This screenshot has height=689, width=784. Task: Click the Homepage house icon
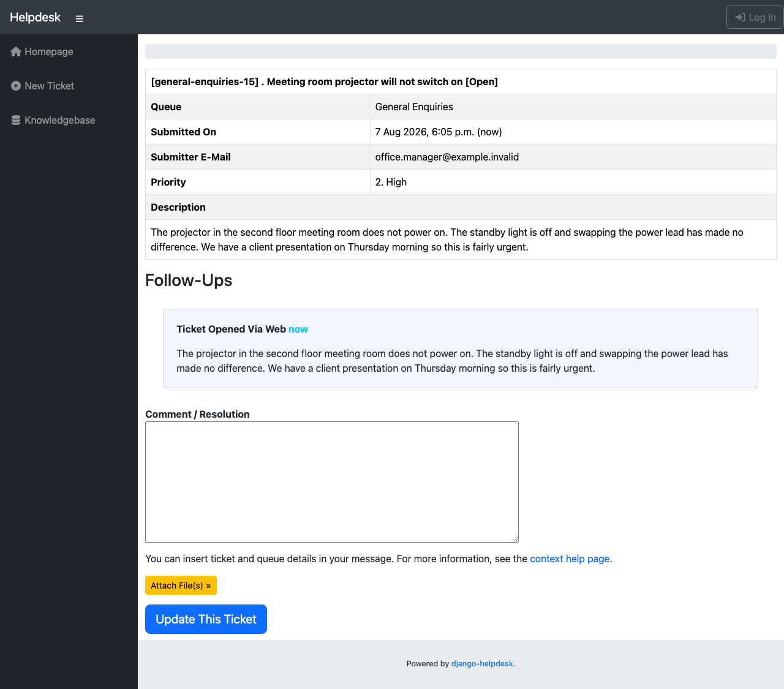point(16,51)
